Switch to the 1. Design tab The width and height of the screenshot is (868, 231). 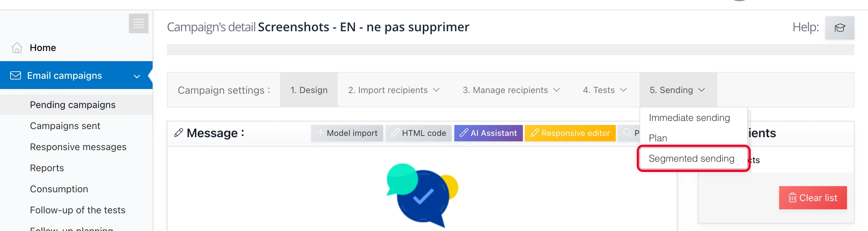(309, 90)
